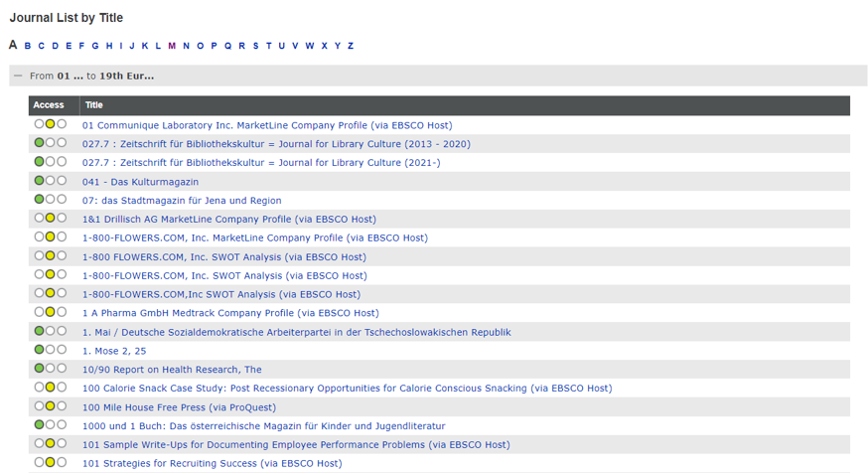868x474 pixels.
Task: Open 1 A Pharma GmbH Medtrack Company Profile
Action: click(230, 313)
